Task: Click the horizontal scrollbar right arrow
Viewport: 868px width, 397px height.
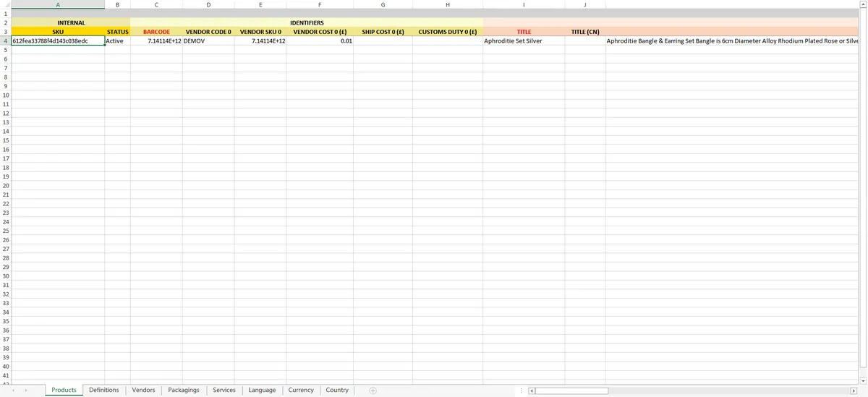Action: pyautogui.click(x=852, y=390)
